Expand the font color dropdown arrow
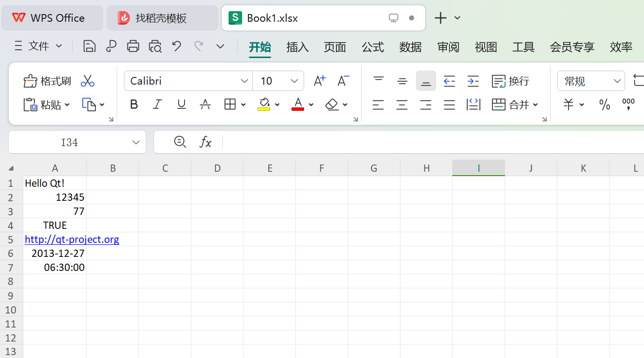Screen dimensions: 644x358 click(311, 104)
